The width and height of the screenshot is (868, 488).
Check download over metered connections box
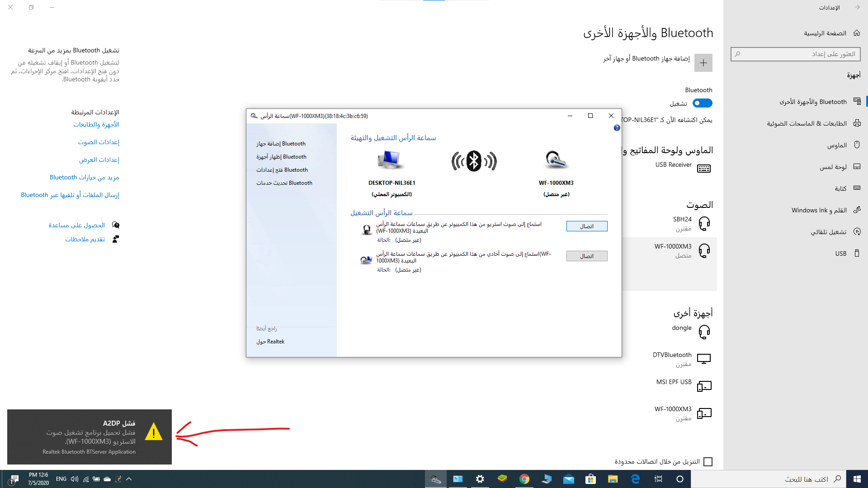point(708,462)
